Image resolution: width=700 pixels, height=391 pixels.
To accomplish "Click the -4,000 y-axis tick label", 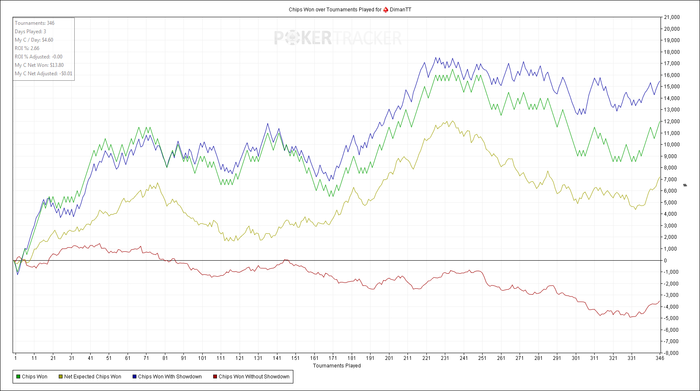I will 672,307.
